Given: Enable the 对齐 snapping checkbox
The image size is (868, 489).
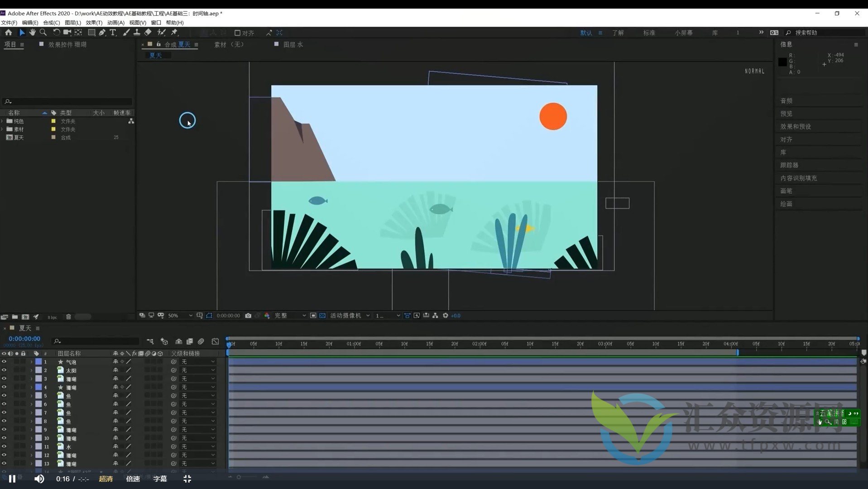Looking at the screenshot, I should coord(237,33).
